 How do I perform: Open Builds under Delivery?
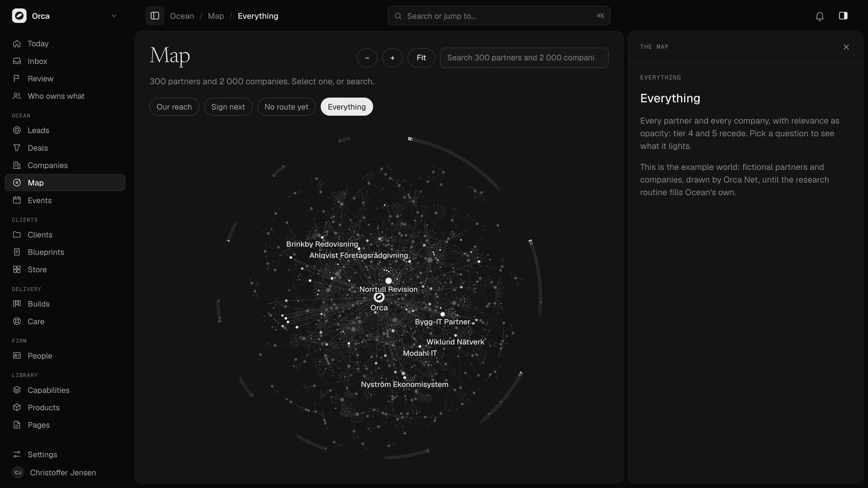65,304
